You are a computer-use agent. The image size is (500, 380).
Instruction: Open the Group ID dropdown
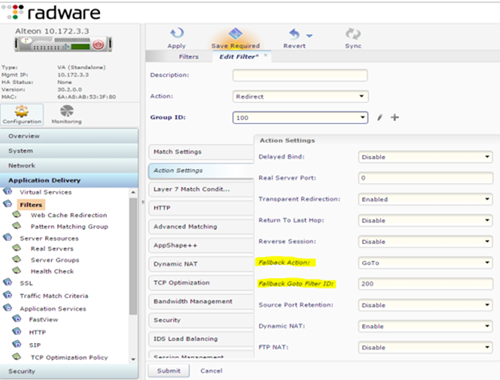click(300, 117)
